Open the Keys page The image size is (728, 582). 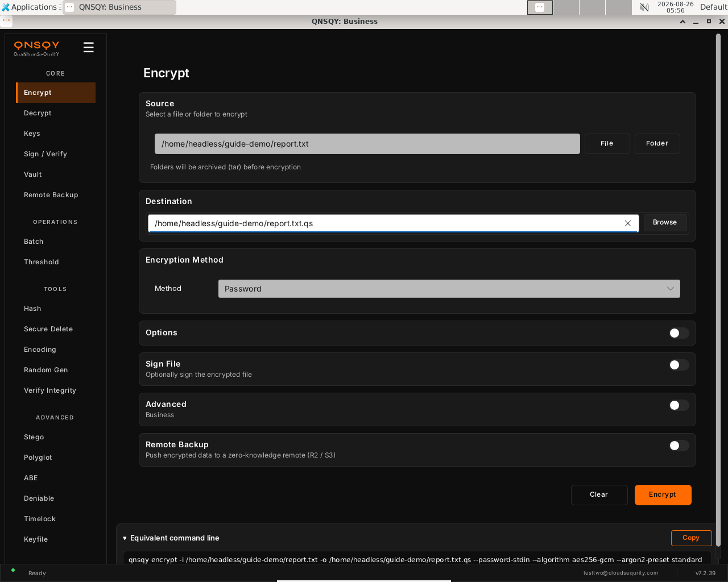[x=56, y=134]
